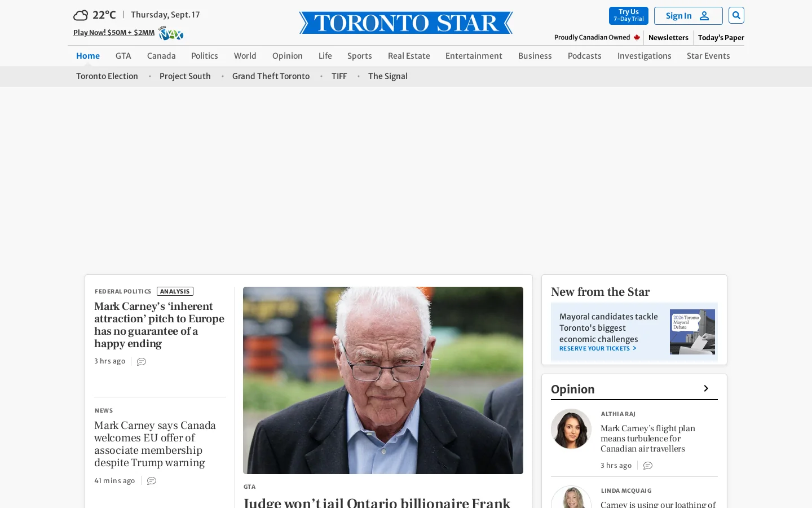Navigate to Opinion in the nav bar
Viewport: 812px width, 508px height.
pyautogui.click(x=288, y=56)
